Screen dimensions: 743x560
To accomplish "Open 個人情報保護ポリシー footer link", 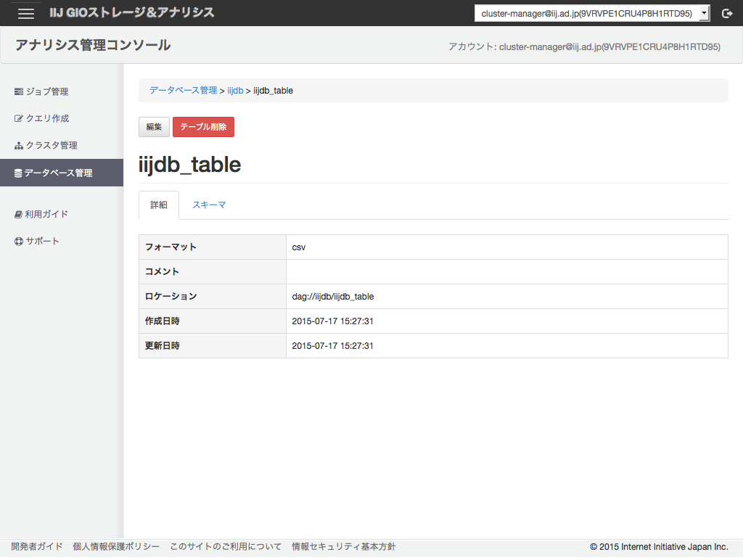I will pyautogui.click(x=116, y=546).
